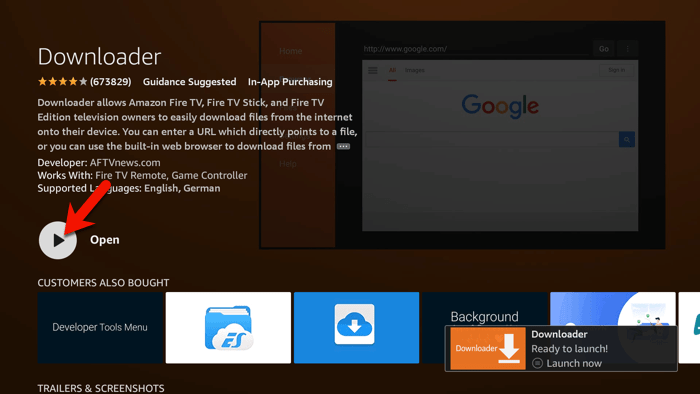Click the Images tab in Google preview
The width and height of the screenshot is (700, 394).
(415, 71)
